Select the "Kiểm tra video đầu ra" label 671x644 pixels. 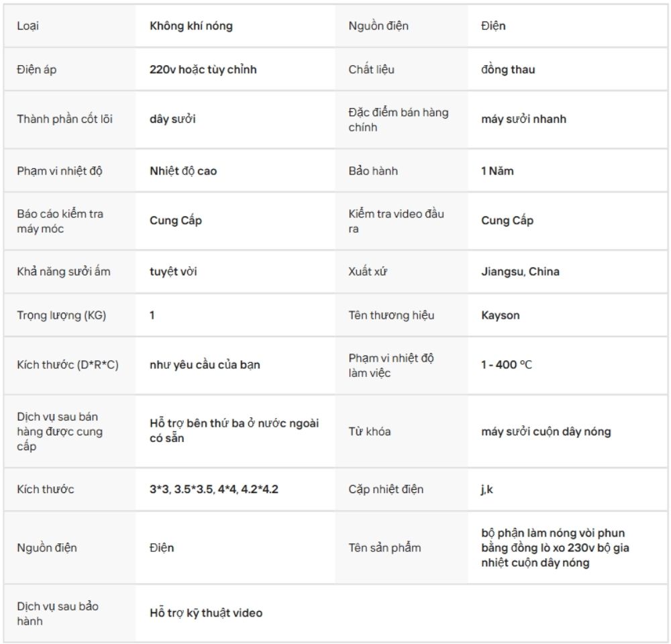pyautogui.click(x=396, y=221)
